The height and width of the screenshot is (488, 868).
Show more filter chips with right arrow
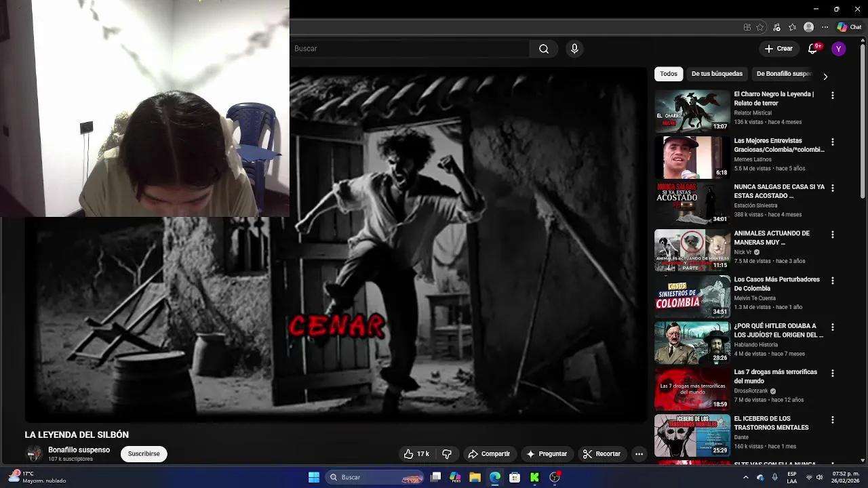(x=825, y=77)
